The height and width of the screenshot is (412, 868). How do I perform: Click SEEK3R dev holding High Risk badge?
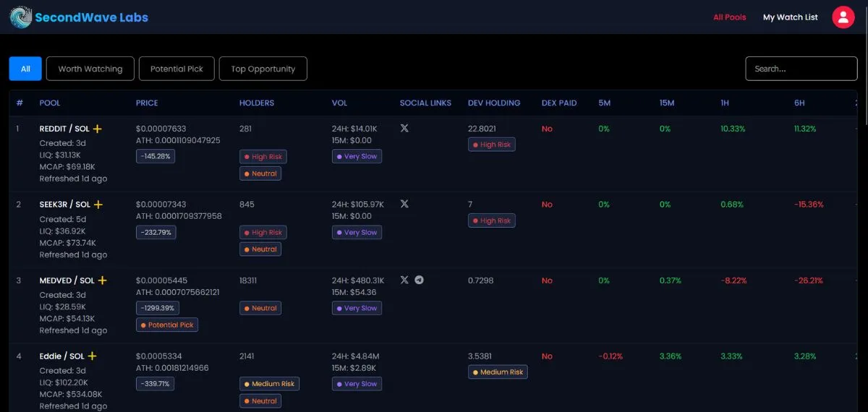[492, 220]
